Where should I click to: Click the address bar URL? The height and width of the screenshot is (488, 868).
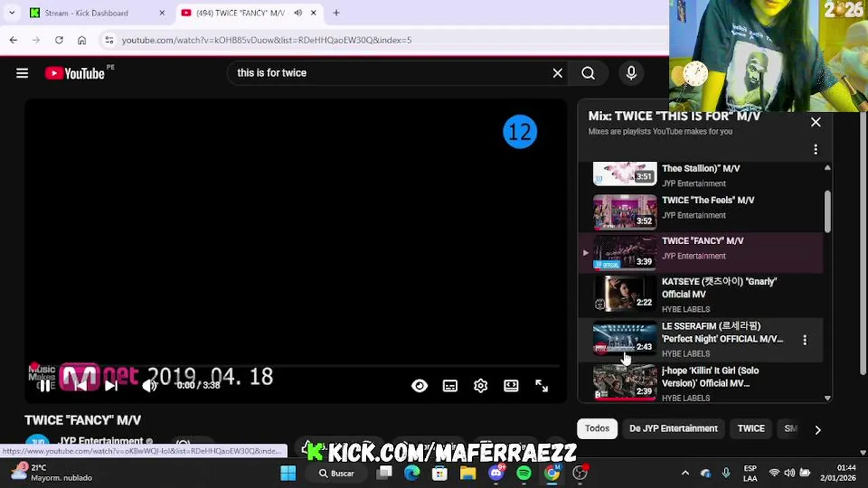click(267, 40)
